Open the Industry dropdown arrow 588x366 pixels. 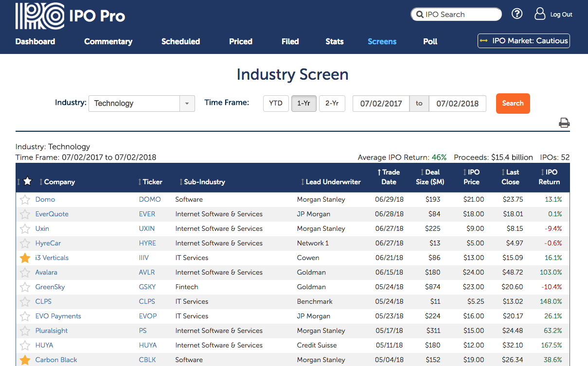(187, 104)
